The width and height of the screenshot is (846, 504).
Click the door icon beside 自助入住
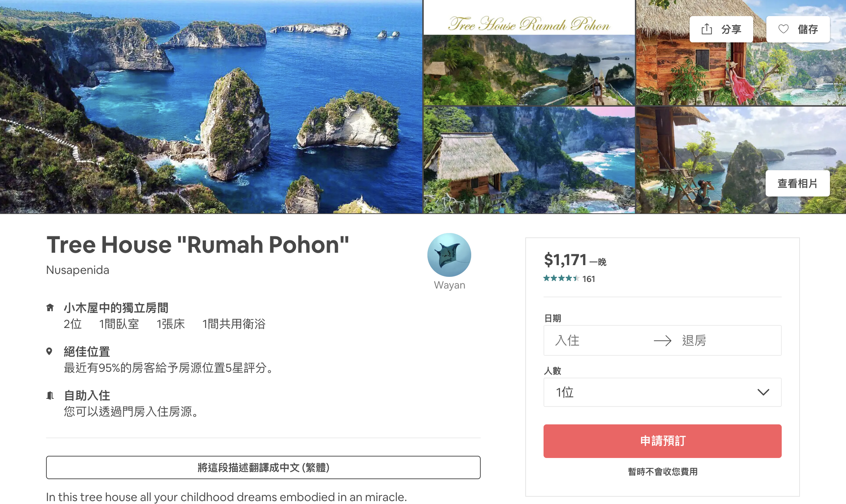50,395
